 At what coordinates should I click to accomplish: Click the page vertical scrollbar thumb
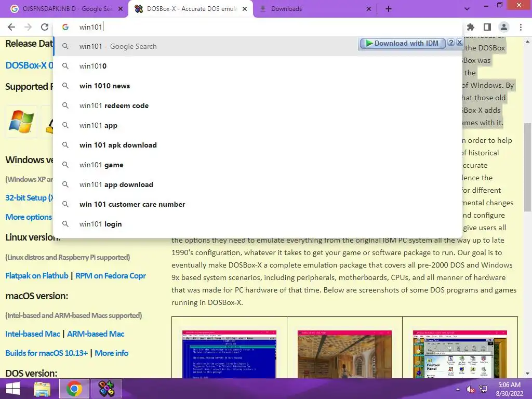click(x=527, y=167)
